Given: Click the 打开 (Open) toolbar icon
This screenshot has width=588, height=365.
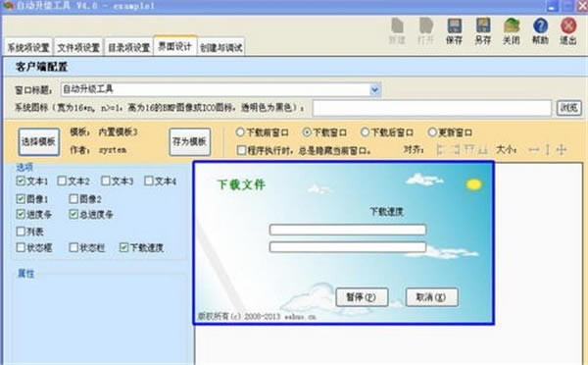Looking at the screenshot, I should click(x=426, y=26).
